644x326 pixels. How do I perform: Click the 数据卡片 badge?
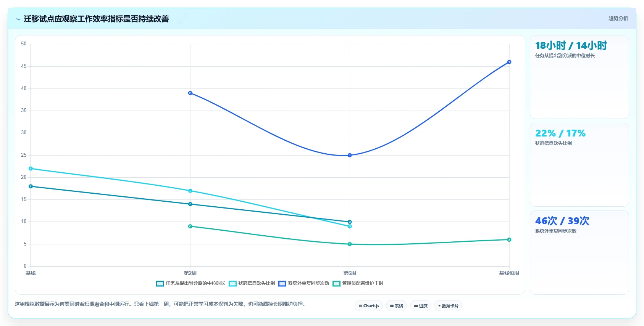(448, 306)
